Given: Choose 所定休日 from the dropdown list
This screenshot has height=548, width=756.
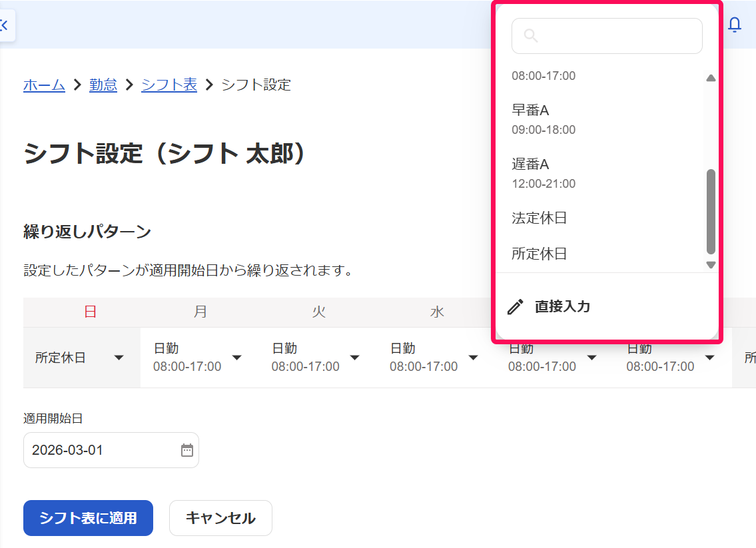Looking at the screenshot, I should click(600, 254).
